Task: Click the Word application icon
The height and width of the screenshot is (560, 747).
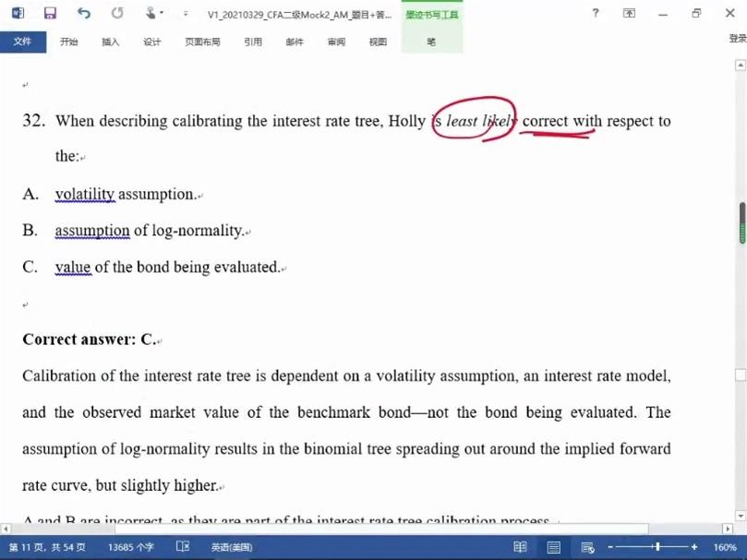Action: [x=18, y=13]
